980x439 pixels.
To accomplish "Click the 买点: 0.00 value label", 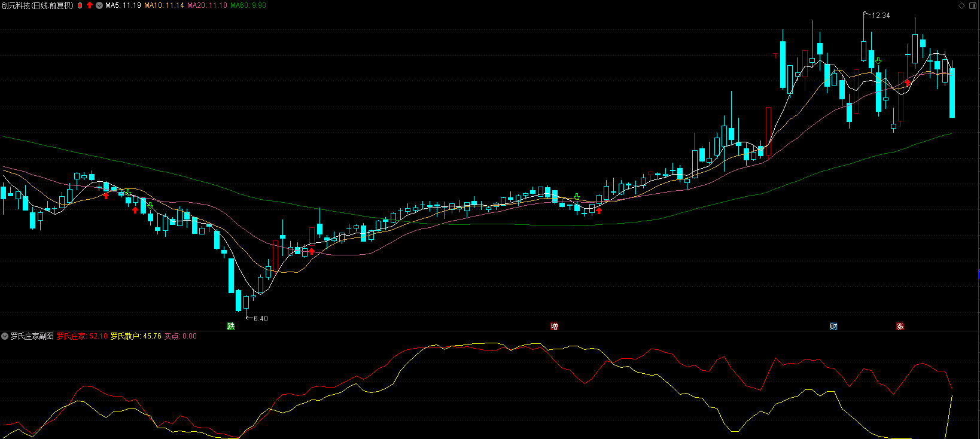I will 181,336.
